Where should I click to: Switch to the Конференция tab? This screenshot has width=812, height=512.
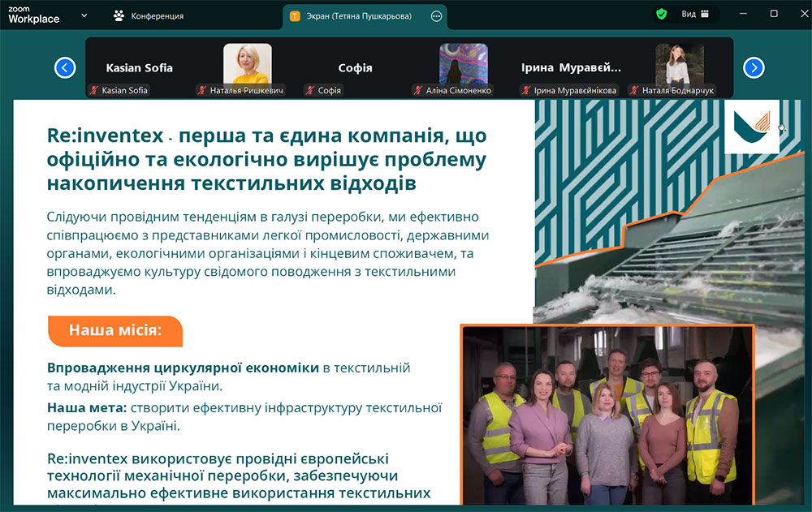149,15
